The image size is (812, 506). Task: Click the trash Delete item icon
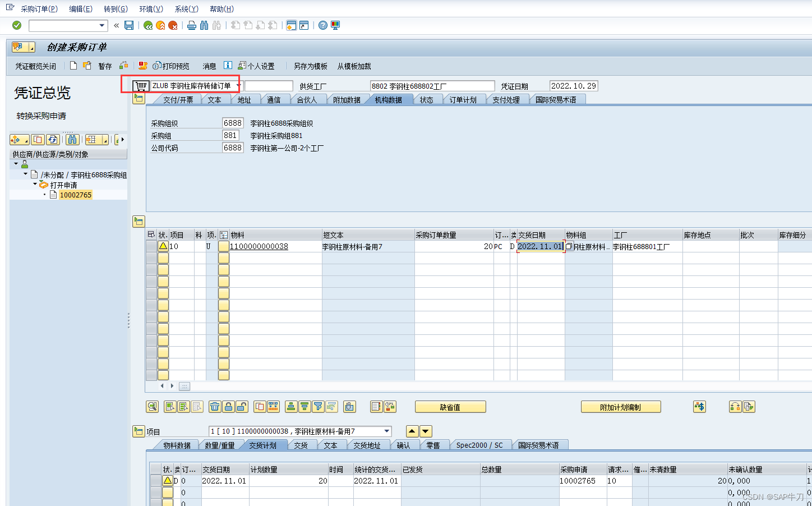click(215, 407)
